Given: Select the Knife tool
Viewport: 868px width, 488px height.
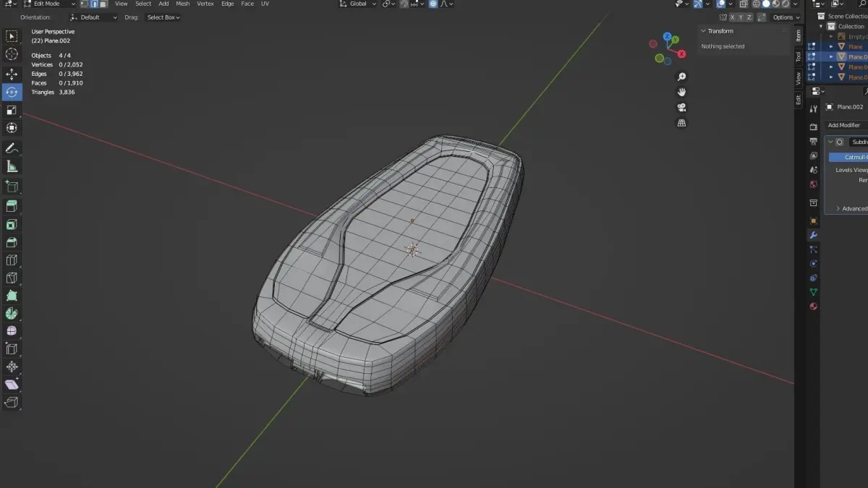Looking at the screenshot, I should click(12, 278).
